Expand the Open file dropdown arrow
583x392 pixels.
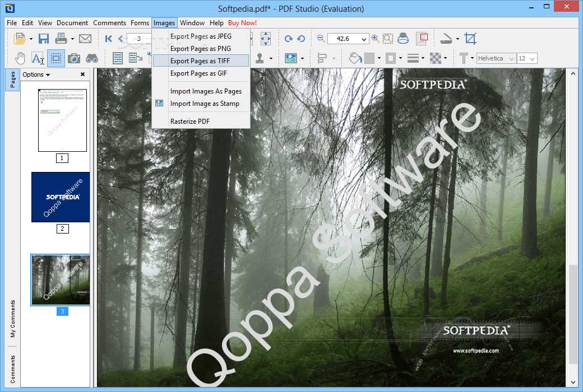31,39
